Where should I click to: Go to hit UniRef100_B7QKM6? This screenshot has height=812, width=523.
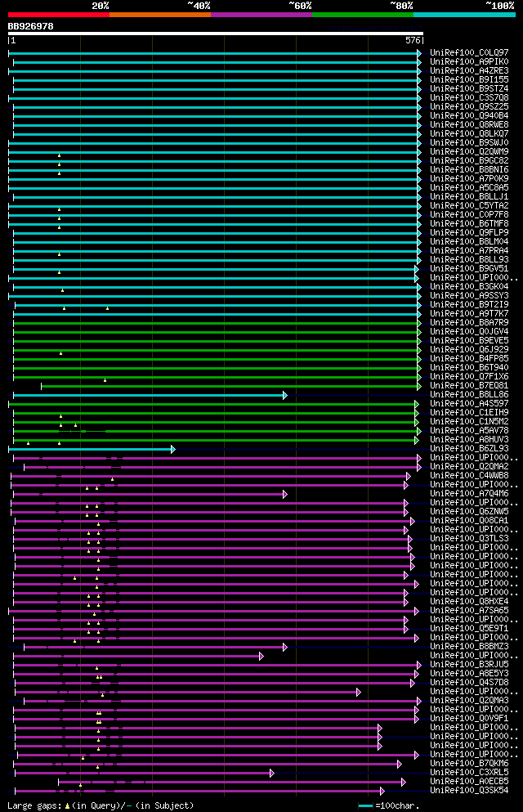pyautogui.click(x=469, y=763)
